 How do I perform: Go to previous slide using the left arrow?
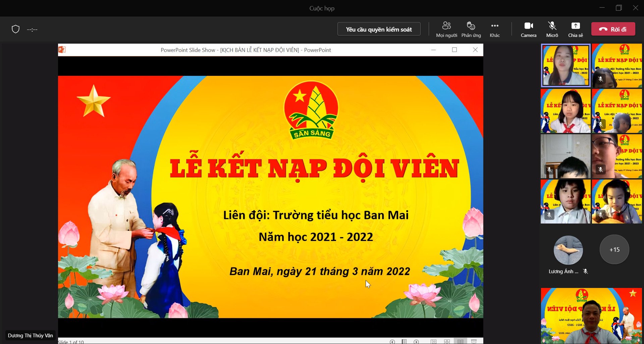pyautogui.click(x=392, y=341)
